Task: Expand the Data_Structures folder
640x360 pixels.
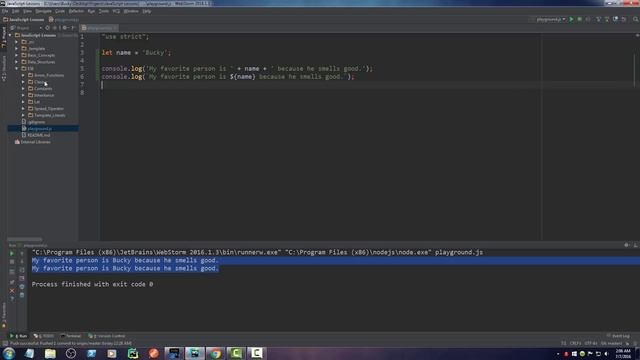Action: click(x=17, y=62)
